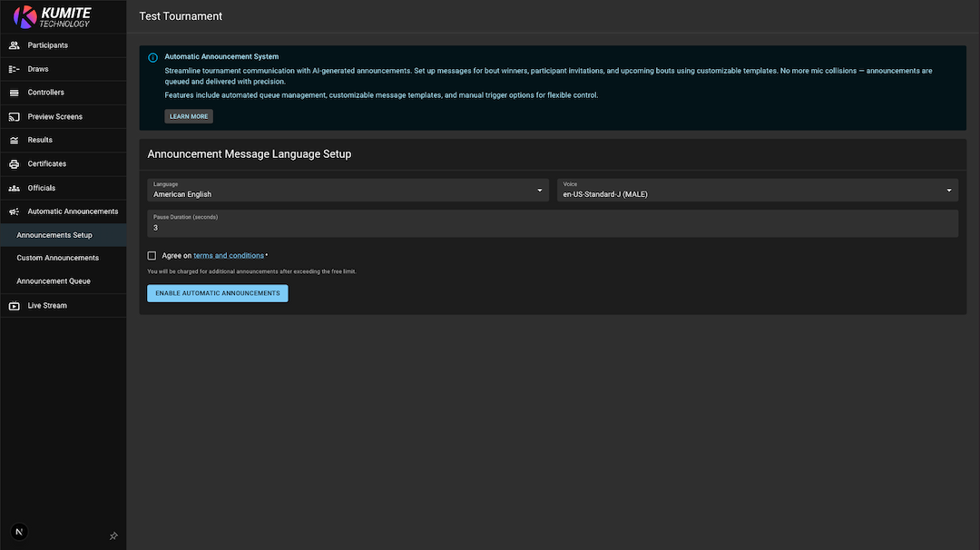
Task: Click the Results icon in sidebar
Action: [x=14, y=141]
